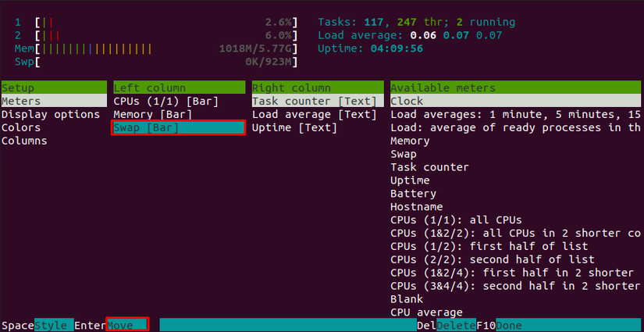Image resolution: width=644 pixels, height=332 pixels.
Task: Click the Left column header
Action: tap(179, 88)
